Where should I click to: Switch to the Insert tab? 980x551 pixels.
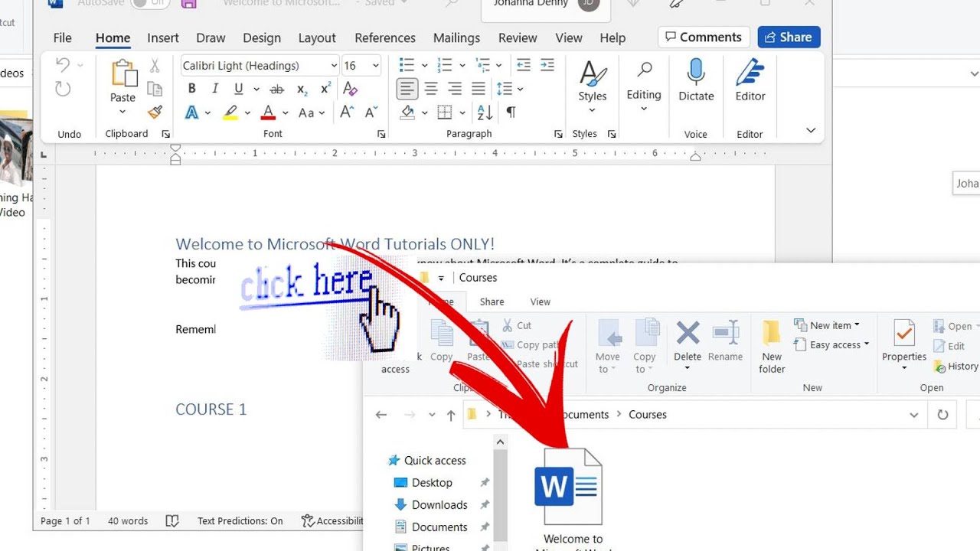(163, 37)
